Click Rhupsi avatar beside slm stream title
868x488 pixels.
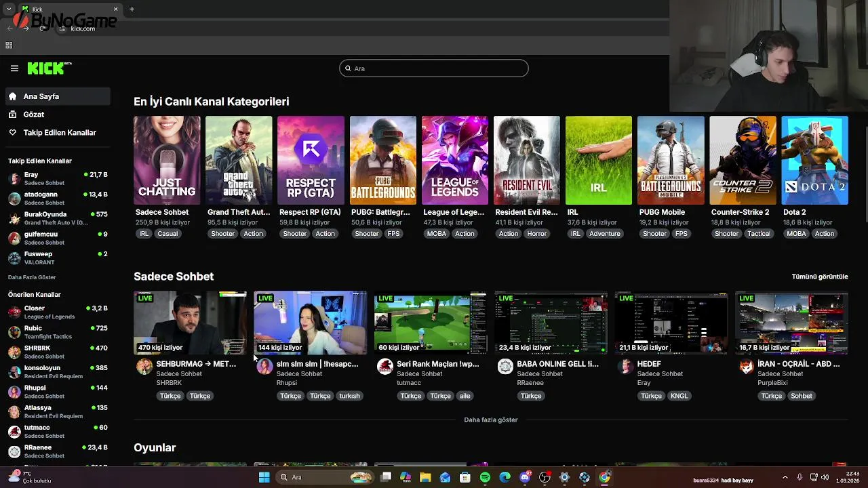(x=264, y=367)
